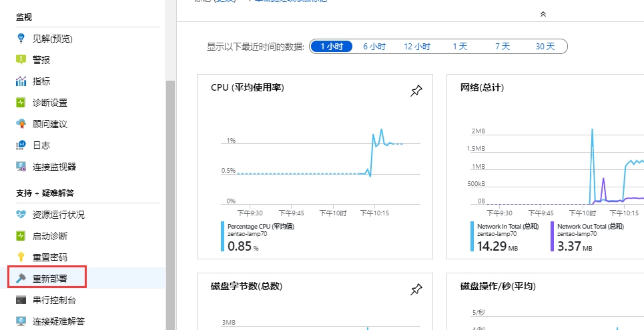The height and width of the screenshot is (330, 644).
Task: Select the 1 小时 time range
Action: pyautogui.click(x=331, y=47)
